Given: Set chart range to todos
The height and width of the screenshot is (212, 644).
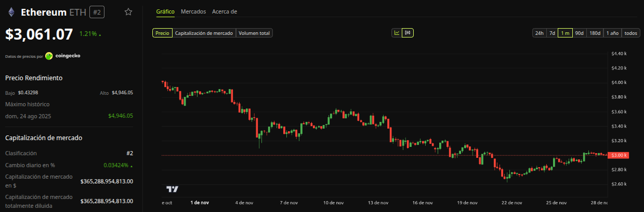Looking at the screenshot, I should pyautogui.click(x=630, y=33).
